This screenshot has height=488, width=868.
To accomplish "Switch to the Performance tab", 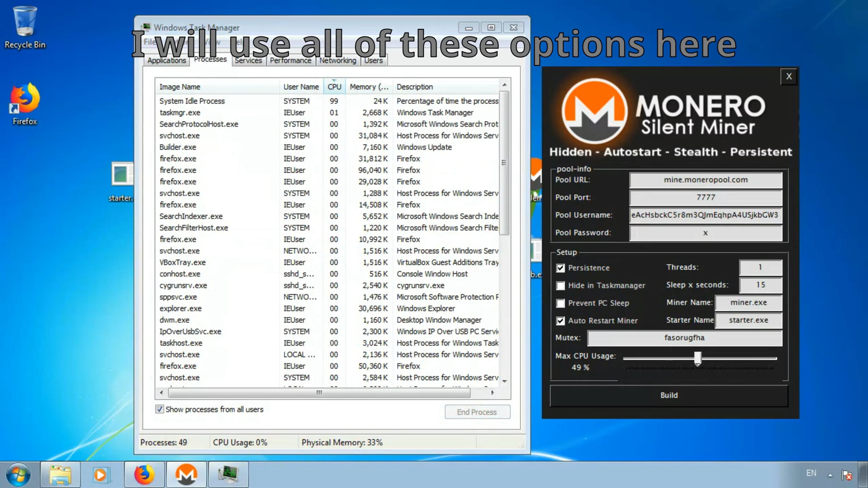I will (x=290, y=60).
